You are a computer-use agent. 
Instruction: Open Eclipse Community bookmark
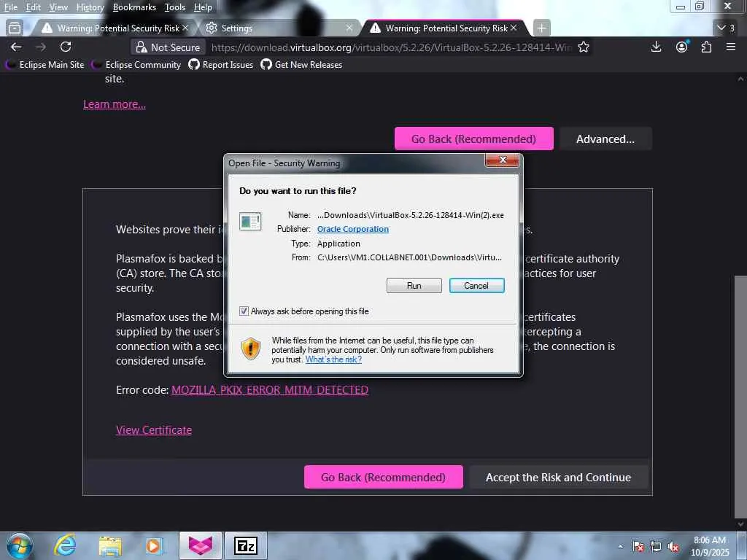point(136,65)
